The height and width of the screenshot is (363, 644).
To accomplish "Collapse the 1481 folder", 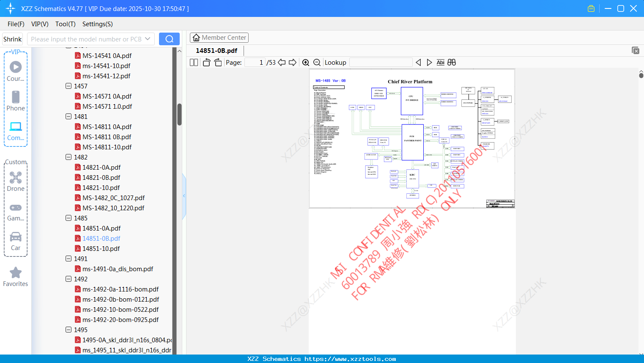I will [x=69, y=116].
